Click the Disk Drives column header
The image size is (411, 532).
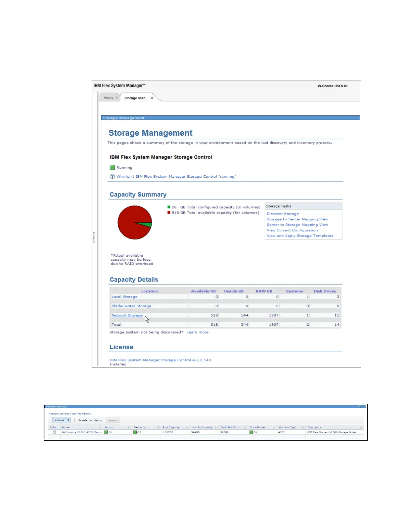click(x=325, y=291)
